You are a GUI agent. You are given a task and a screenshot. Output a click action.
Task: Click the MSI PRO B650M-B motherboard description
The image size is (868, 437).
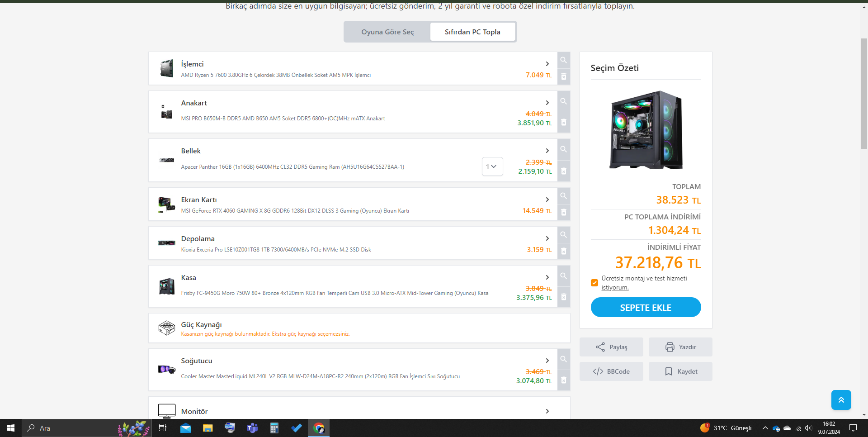[x=283, y=119]
